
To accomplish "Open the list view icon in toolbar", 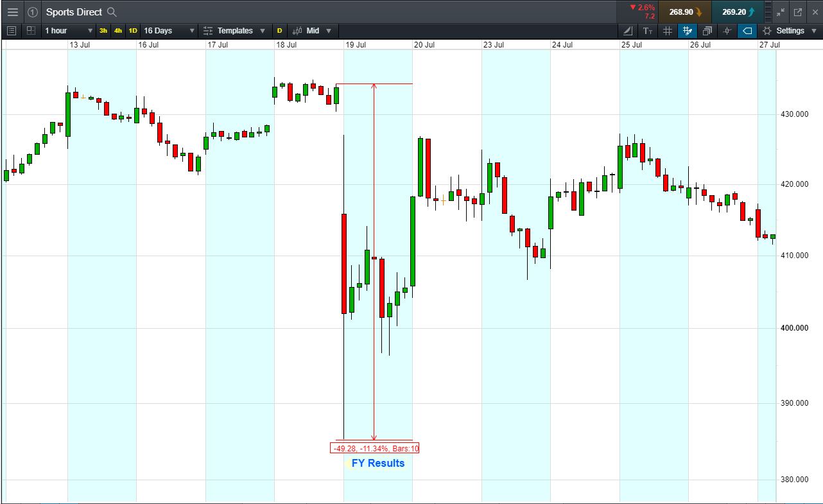I will tap(12, 31).
